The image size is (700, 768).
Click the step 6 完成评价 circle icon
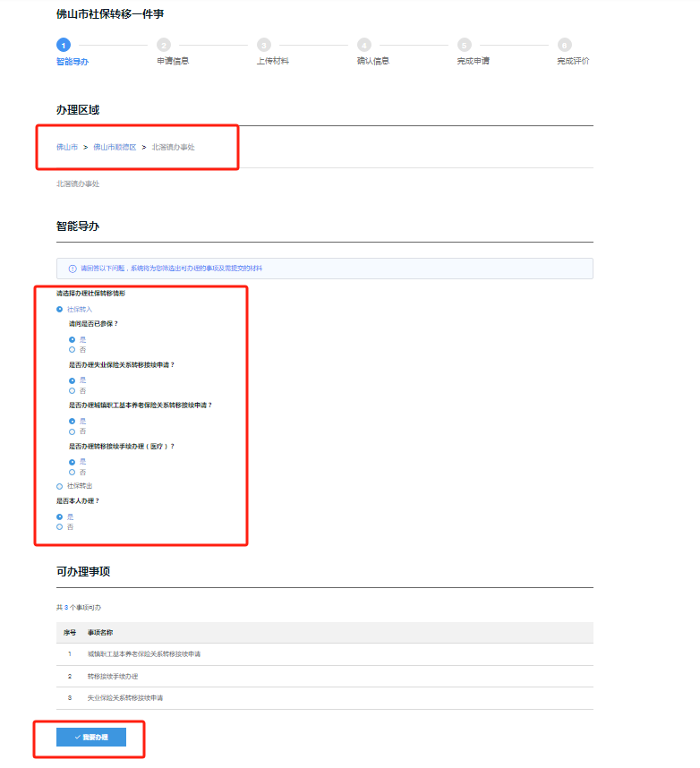pyautogui.click(x=564, y=45)
